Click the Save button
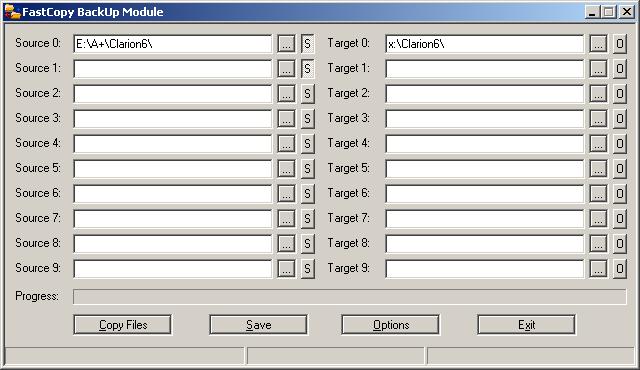 click(258, 325)
